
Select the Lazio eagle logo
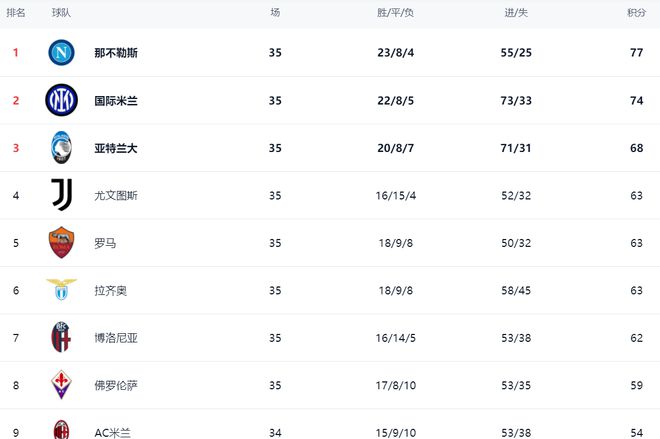62,290
